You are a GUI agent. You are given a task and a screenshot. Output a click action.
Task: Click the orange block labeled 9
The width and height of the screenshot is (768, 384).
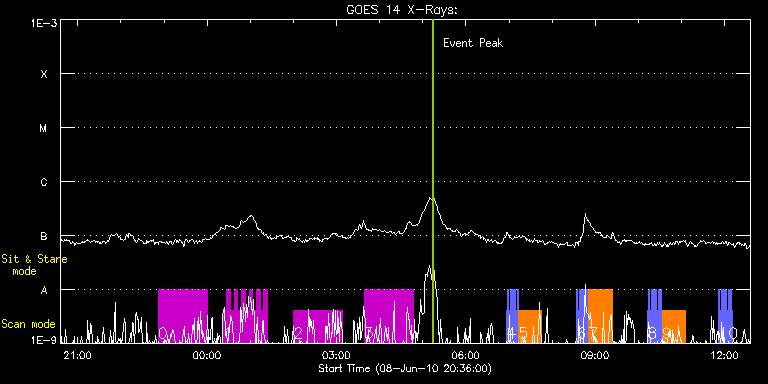tap(673, 326)
